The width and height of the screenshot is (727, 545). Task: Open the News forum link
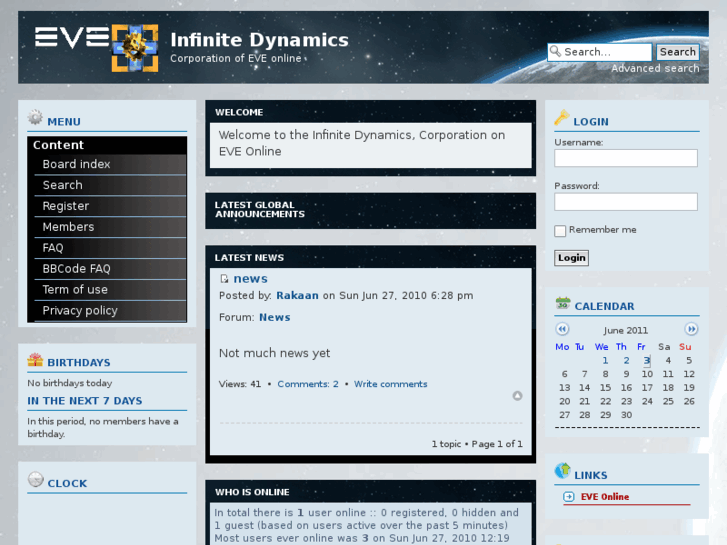(x=274, y=317)
